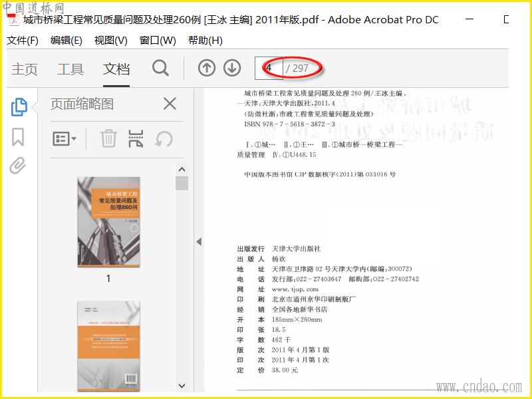Click the print pages icon
Image resolution: width=532 pixels, height=399 pixels.
pyautogui.click(x=136, y=138)
